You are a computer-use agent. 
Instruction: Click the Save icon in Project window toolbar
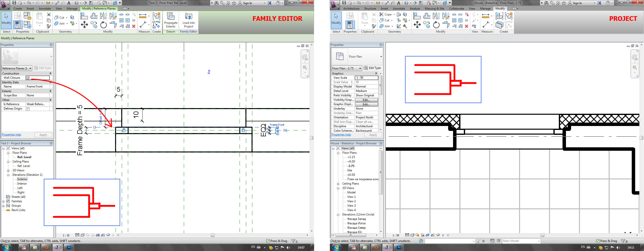pos(344,3)
